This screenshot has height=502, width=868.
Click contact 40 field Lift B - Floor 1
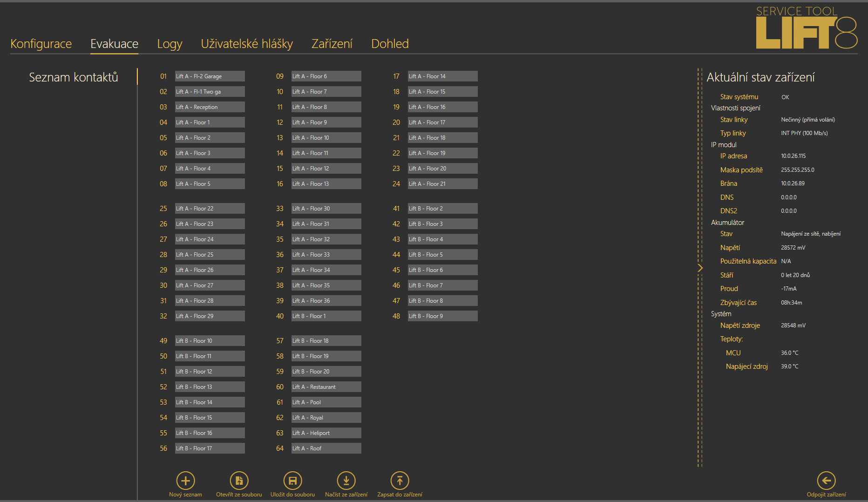326,316
